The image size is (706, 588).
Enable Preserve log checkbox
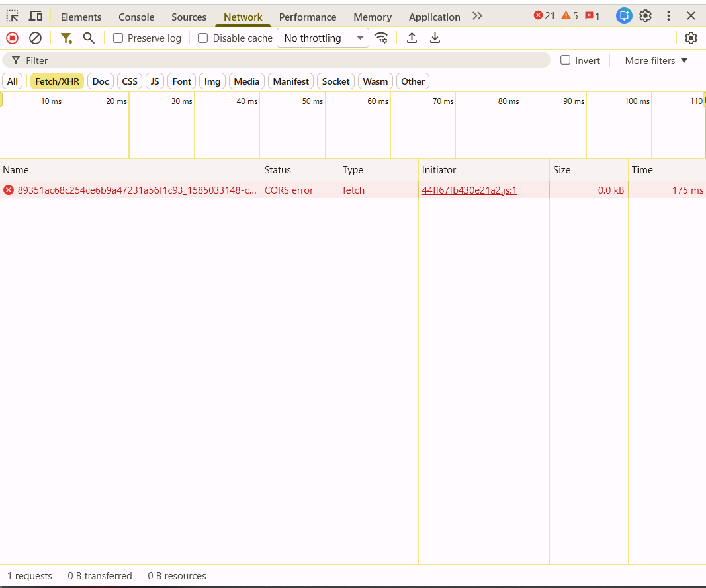(118, 38)
